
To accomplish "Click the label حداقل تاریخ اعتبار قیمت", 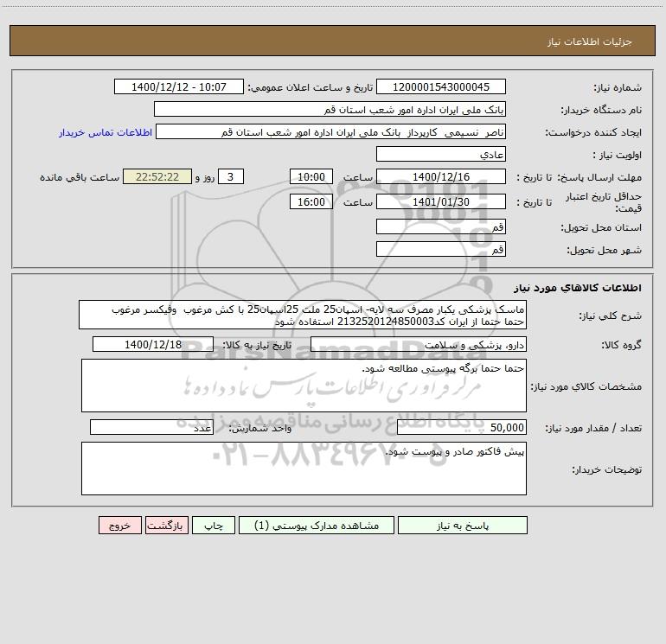I will pos(603,202).
